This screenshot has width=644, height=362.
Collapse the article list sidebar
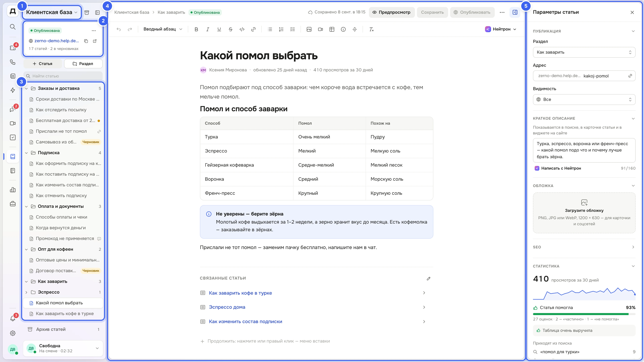pyautogui.click(x=97, y=13)
